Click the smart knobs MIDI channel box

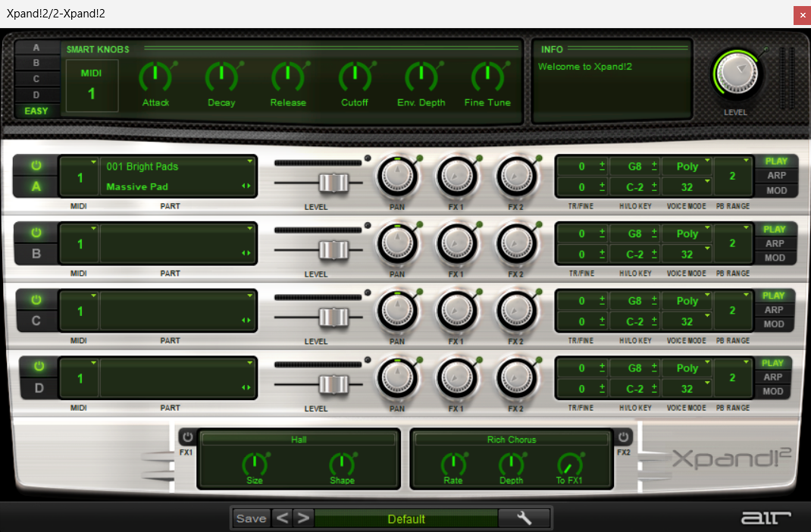tap(92, 86)
